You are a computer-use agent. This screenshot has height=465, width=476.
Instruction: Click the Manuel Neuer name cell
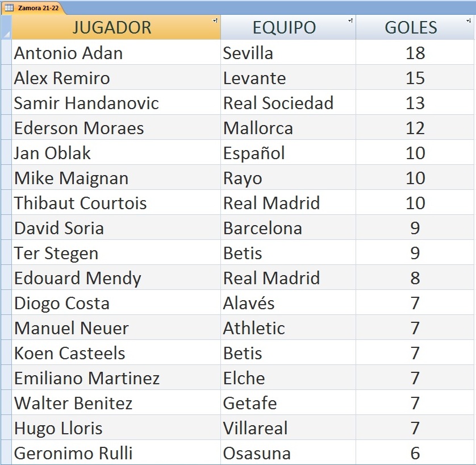click(116, 327)
